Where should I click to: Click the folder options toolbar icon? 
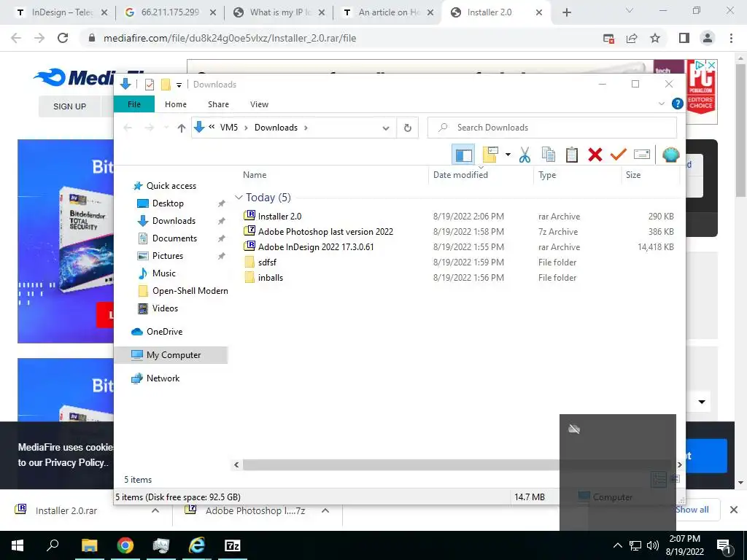click(490, 155)
